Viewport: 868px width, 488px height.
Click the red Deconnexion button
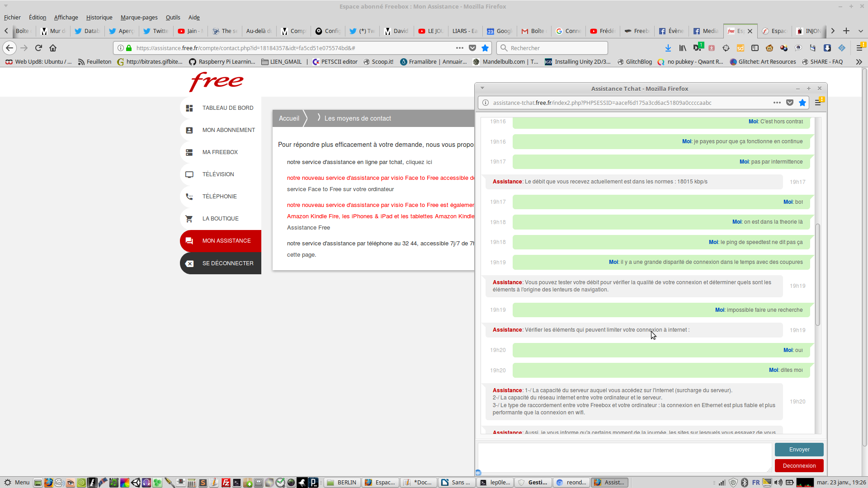coord(799,466)
